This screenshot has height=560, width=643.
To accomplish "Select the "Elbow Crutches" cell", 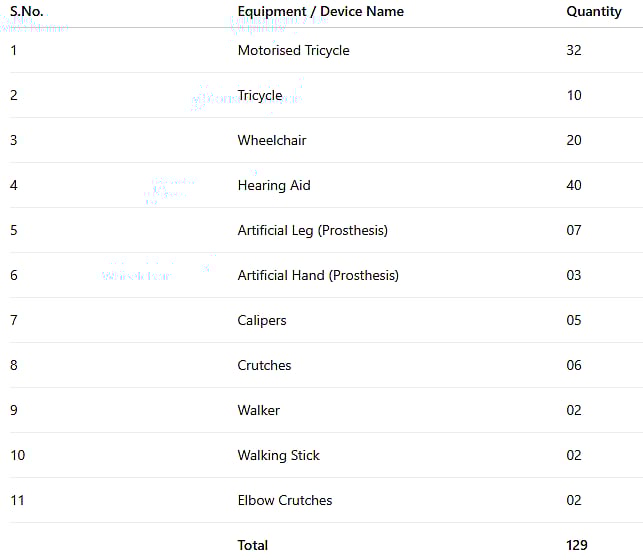I will [284, 500].
